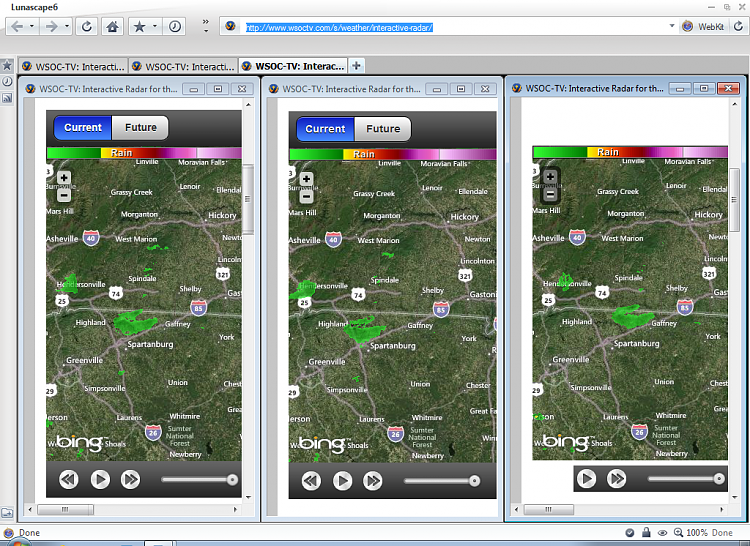Click the scroll down arrow in left window
The image size is (750, 546).
(x=248, y=497)
